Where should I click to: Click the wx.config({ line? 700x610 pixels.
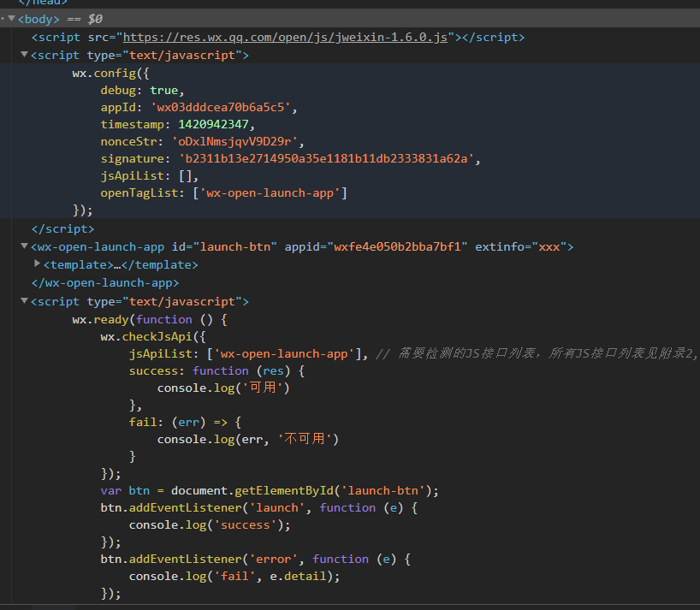coord(110,74)
